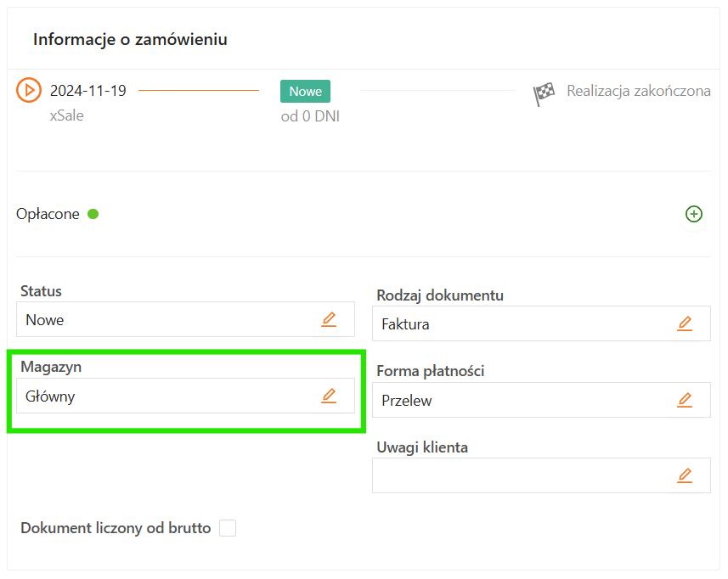Viewport: 728px width, 579px height.
Task: Edit Magazyn with the pencil icon
Action: pos(329,396)
